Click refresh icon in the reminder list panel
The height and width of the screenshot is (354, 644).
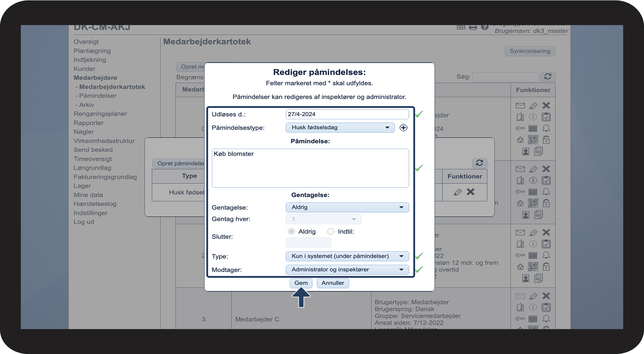pyautogui.click(x=479, y=163)
